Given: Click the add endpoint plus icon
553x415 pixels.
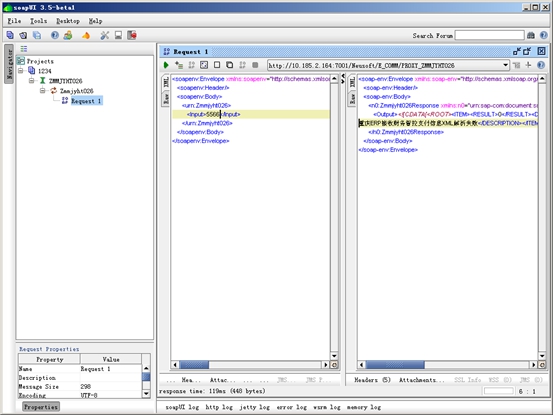Looking at the screenshot, I should click(x=528, y=65).
